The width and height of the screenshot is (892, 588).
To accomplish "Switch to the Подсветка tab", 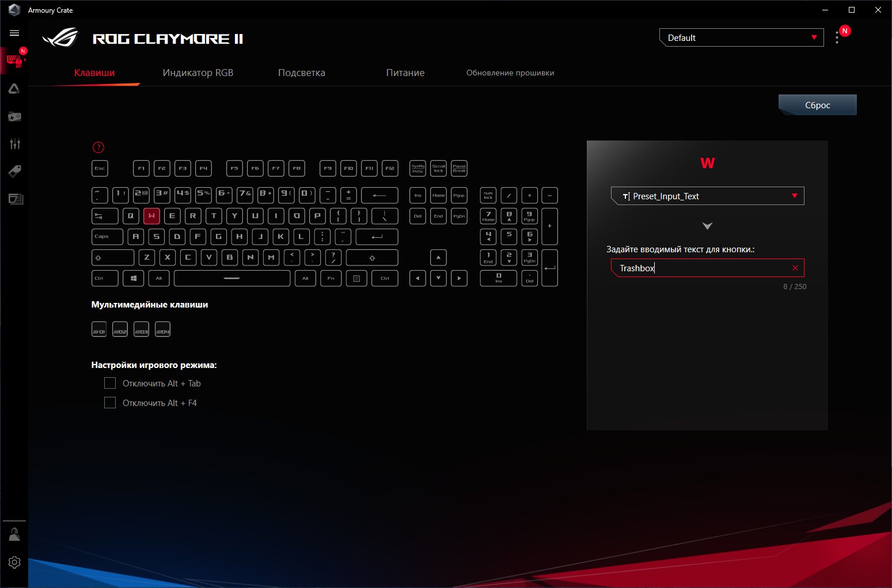I will tap(302, 73).
